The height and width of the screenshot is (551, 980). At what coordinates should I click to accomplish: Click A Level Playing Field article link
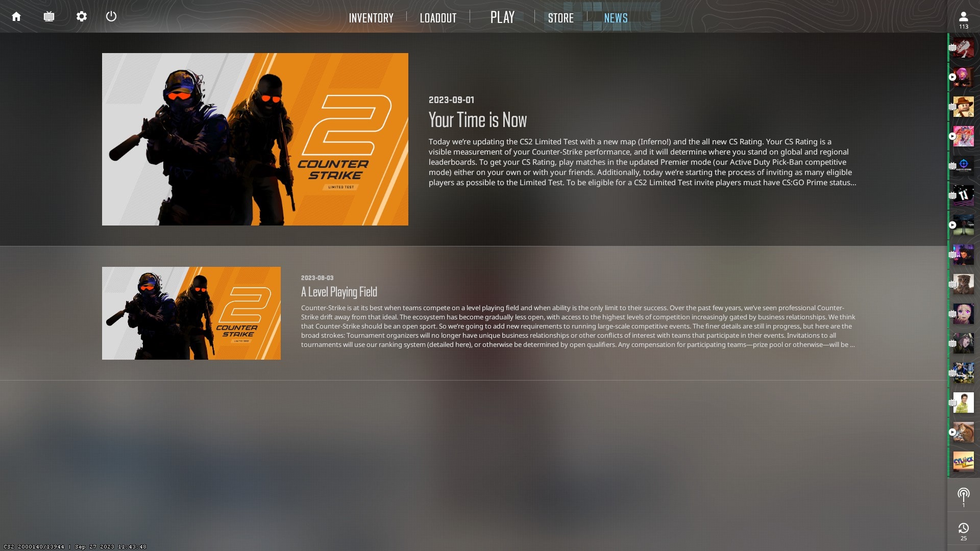(339, 292)
